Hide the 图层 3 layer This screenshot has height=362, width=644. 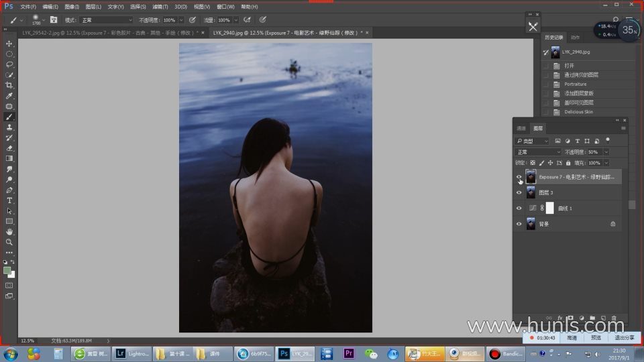tap(519, 192)
